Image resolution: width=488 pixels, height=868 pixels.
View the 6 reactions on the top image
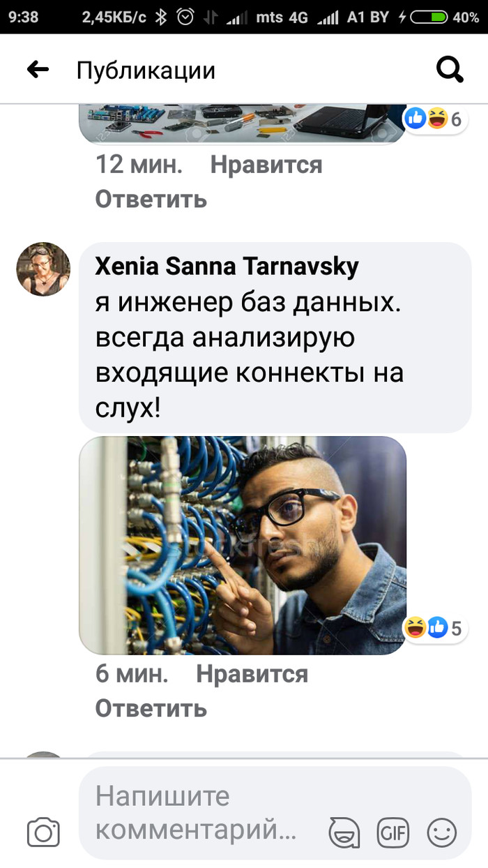(436, 119)
